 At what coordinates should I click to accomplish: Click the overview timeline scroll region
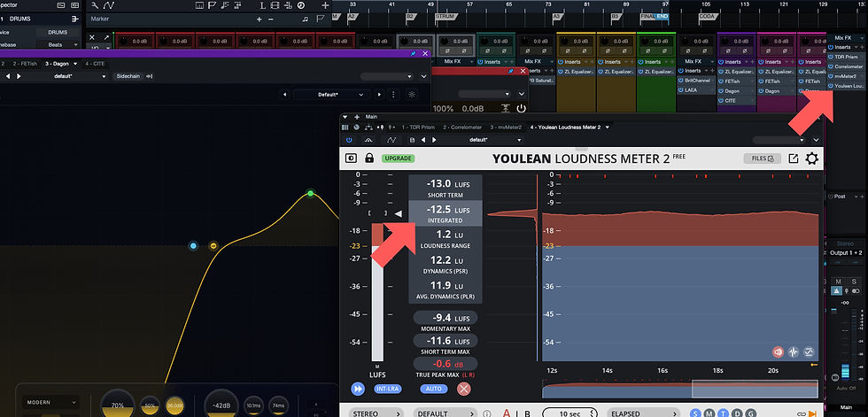tap(680, 389)
